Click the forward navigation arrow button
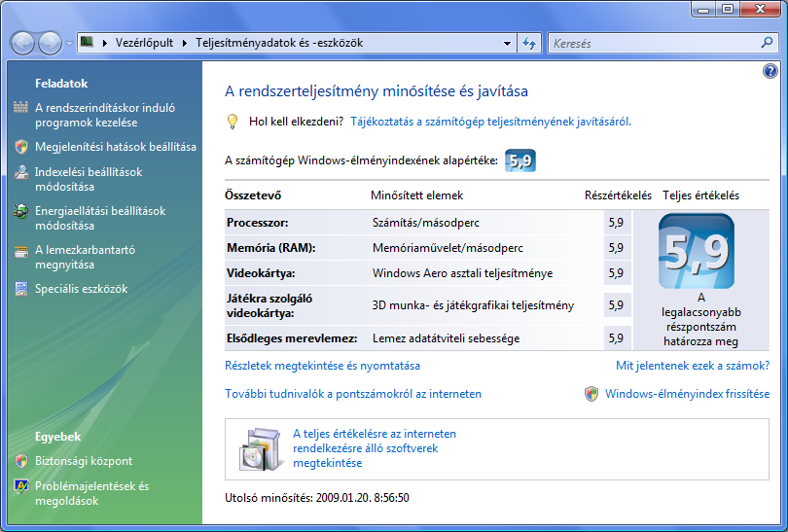The height and width of the screenshot is (532, 788). [50, 43]
